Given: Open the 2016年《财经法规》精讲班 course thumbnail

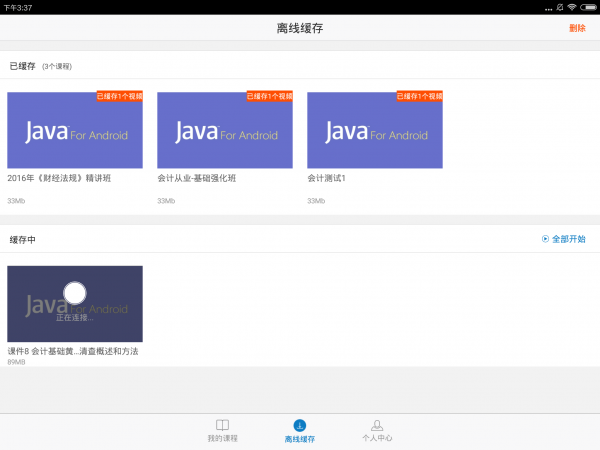Looking at the screenshot, I should coord(75,130).
